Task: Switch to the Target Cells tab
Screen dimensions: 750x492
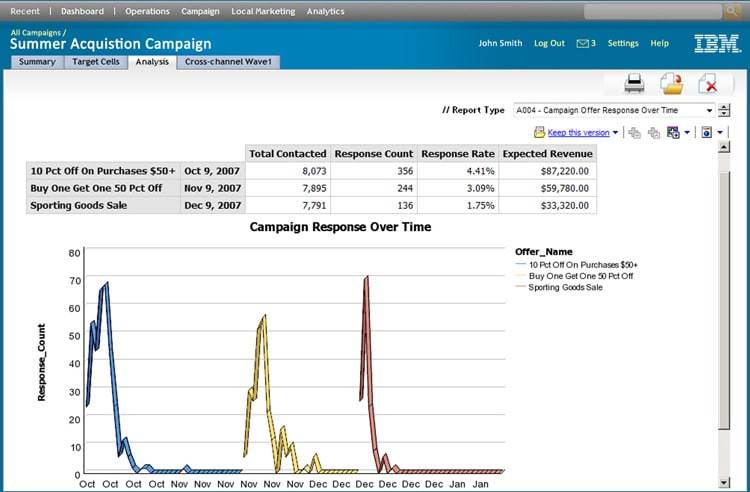Action: coord(95,62)
